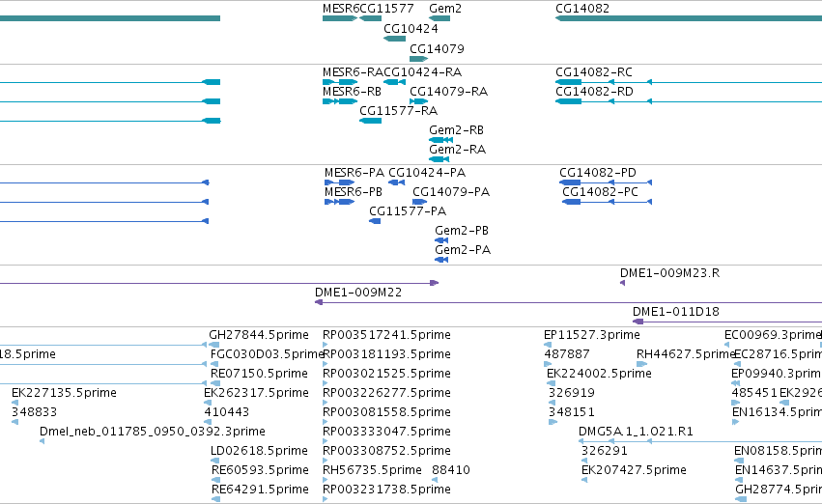This screenshot has width=822, height=504.
Task: Select EST EP09940.3prime
Action: (x=777, y=374)
